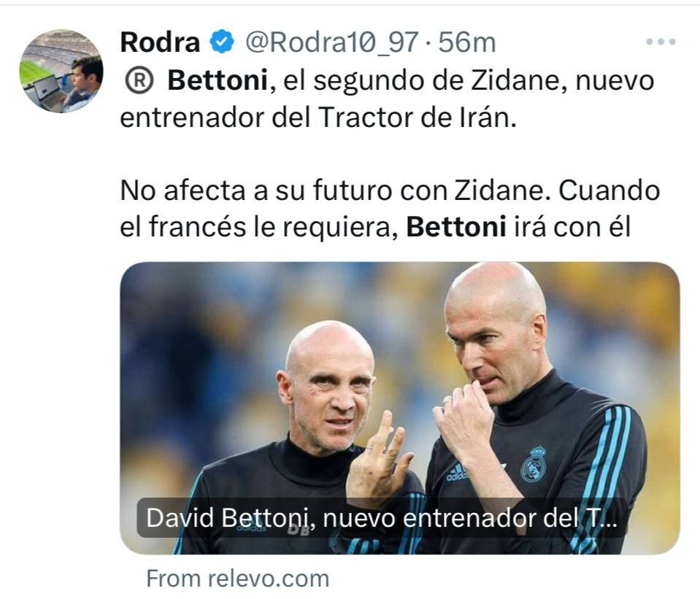Viewport: 700px width, 599px height.
Task: Click the 56m timestamp of the tweet
Action: tap(466, 42)
